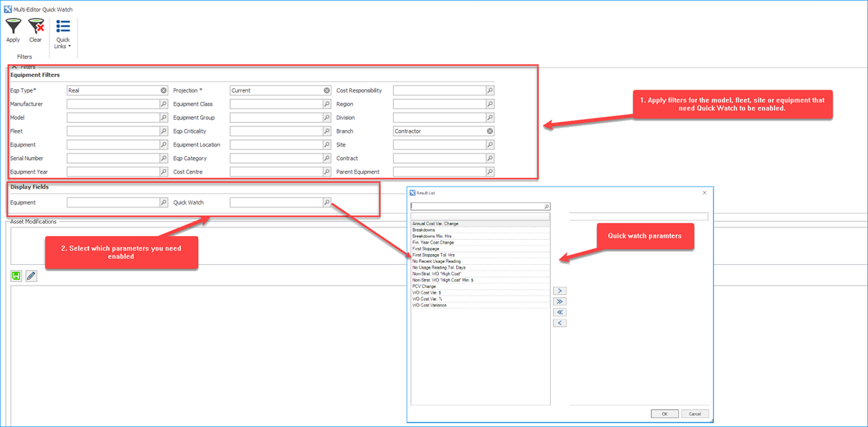Image resolution: width=868 pixels, height=427 pixels.
Task: Open lookup for Site field
Action: click(490, 145)
